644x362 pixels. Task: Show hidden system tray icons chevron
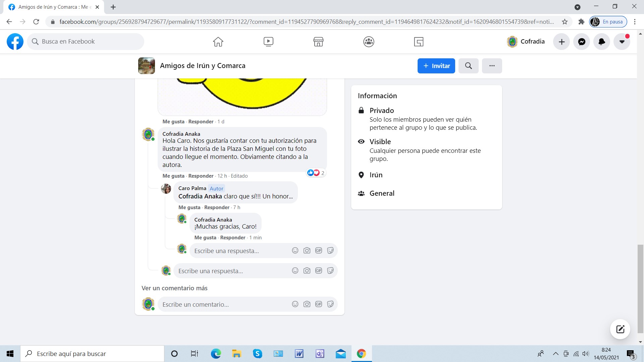(555, 354)
